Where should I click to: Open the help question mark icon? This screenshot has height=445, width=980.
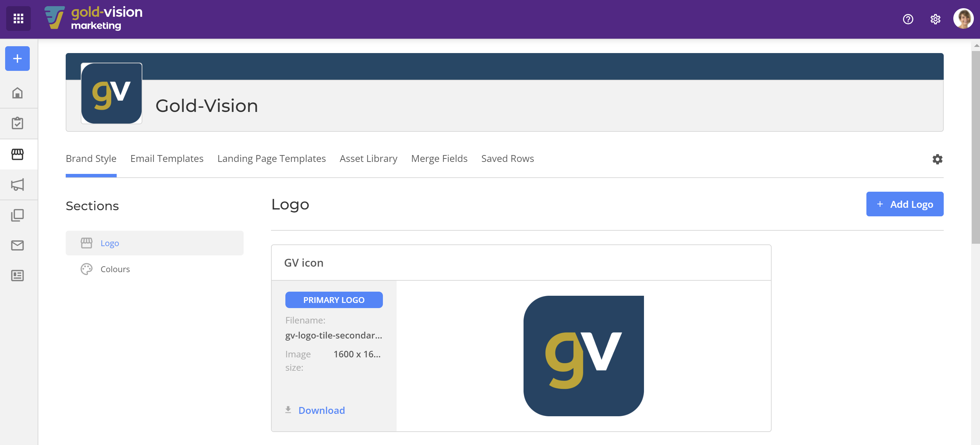point(908,19)
